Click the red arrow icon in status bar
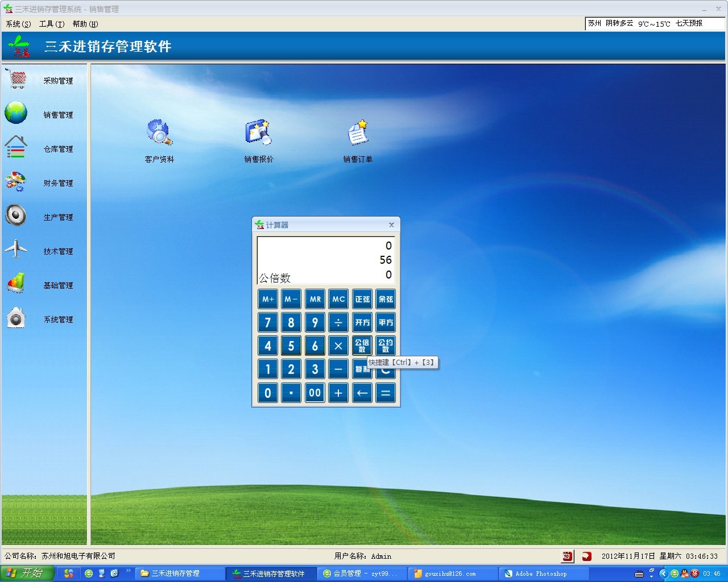The width and height of the screenshot is (728, 582). click(x=587, y=556)
